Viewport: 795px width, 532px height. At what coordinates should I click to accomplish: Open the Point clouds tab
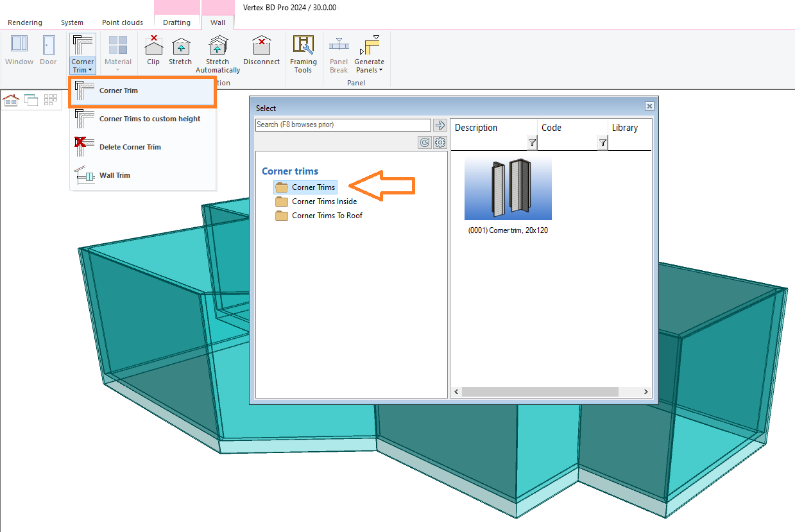tap(123, 22)
